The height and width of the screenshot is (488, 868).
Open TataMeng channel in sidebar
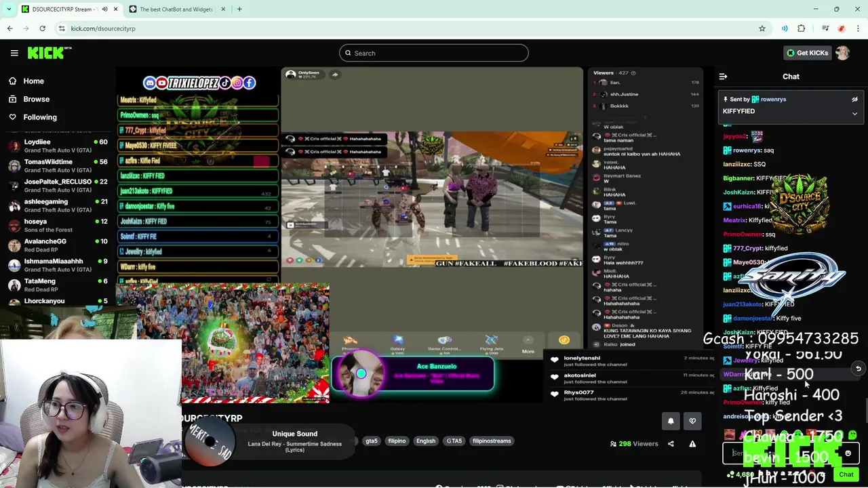[x=57, y=285]
